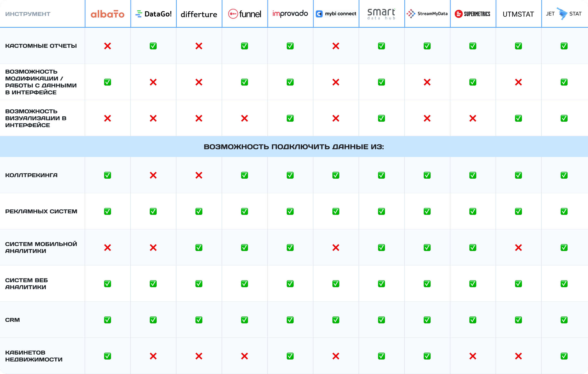Click the red cross for UTMSTAT data modification row
Image resolution: width=588 pixels, height=374 pixels.
click(518, 82)
